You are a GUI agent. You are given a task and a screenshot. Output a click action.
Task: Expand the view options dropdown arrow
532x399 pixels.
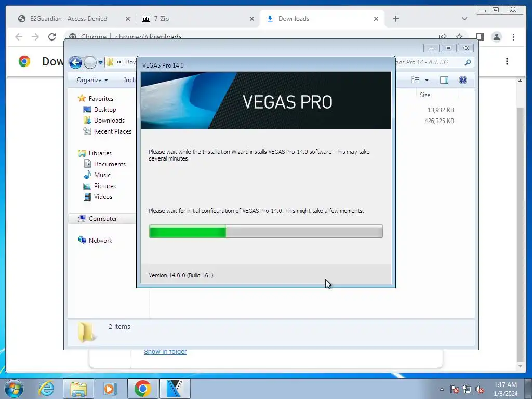click(x=427, y=80)
